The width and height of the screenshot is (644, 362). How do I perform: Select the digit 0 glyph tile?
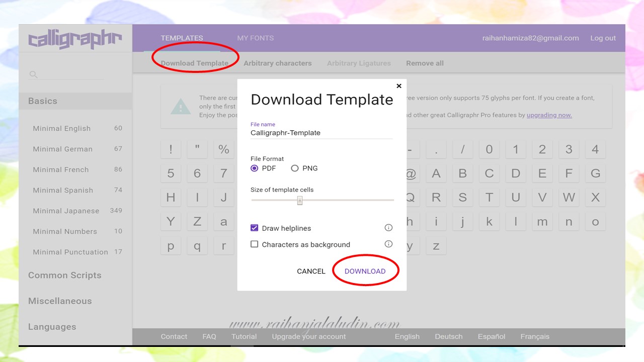pyautogui.click(x=489, y=149)
